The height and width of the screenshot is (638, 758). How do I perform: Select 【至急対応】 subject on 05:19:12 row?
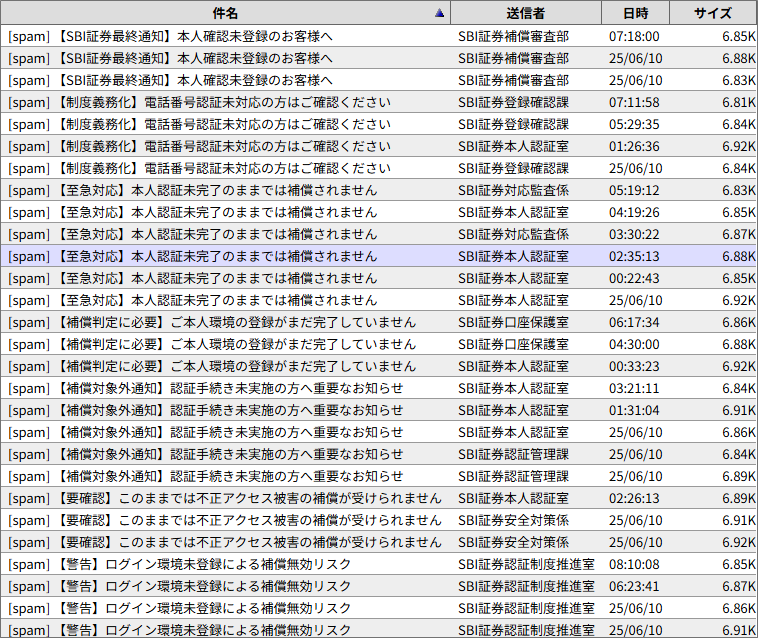tap(193, 190)
